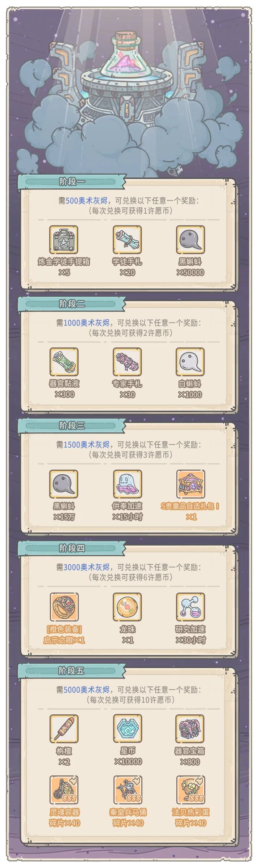Pick the 灵魂容器 fragment SSS icon
The image size is (258, 868).
(x=64, y=790)
